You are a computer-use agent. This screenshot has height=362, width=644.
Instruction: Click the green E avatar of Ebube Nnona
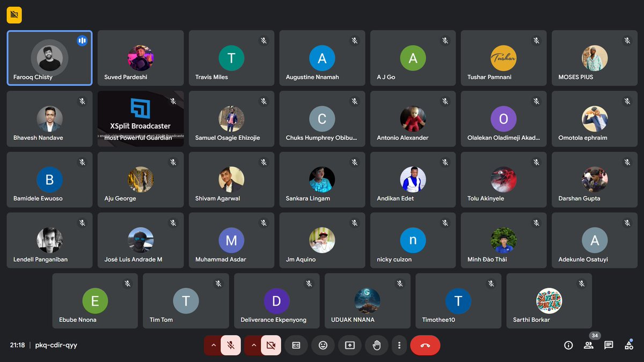point(95,301)
